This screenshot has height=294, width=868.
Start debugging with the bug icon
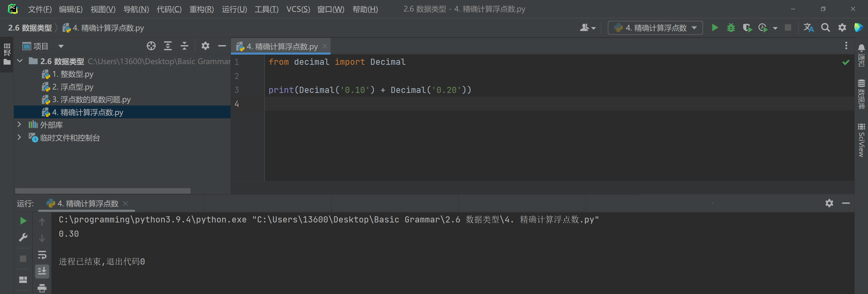pyautogui.click(x=731, y=27)
